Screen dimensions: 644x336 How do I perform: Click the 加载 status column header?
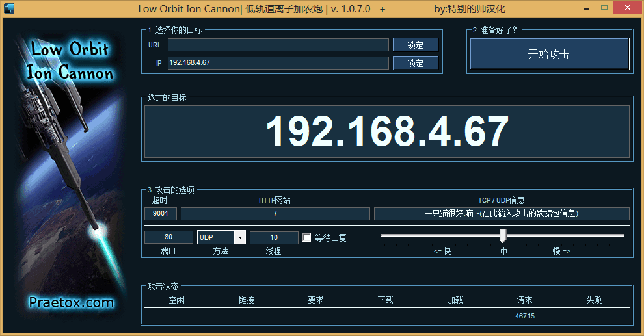(x=455, y=300)
